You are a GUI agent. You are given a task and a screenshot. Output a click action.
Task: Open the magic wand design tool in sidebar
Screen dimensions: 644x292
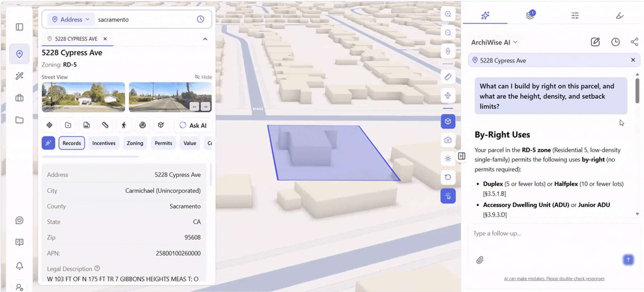pos(19,76)
